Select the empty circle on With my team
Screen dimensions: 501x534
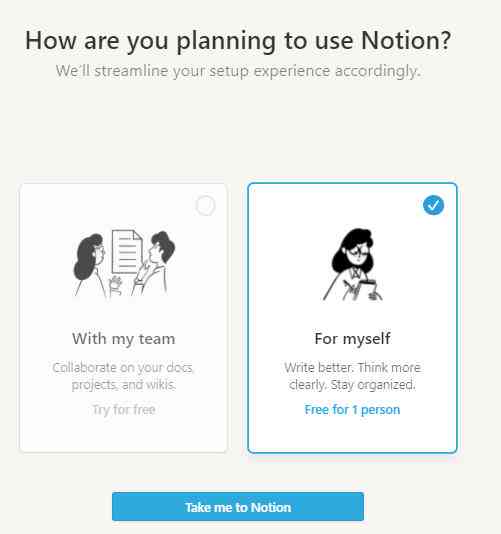click(x=205, y=205)
